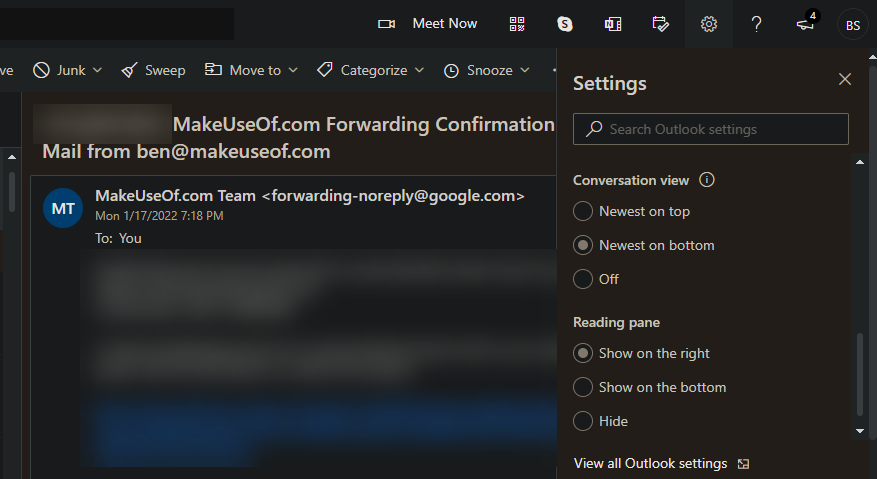Choose Hide reading pane option
The width and height of the screenshot is (877, 479).
(x=583, y=421)
